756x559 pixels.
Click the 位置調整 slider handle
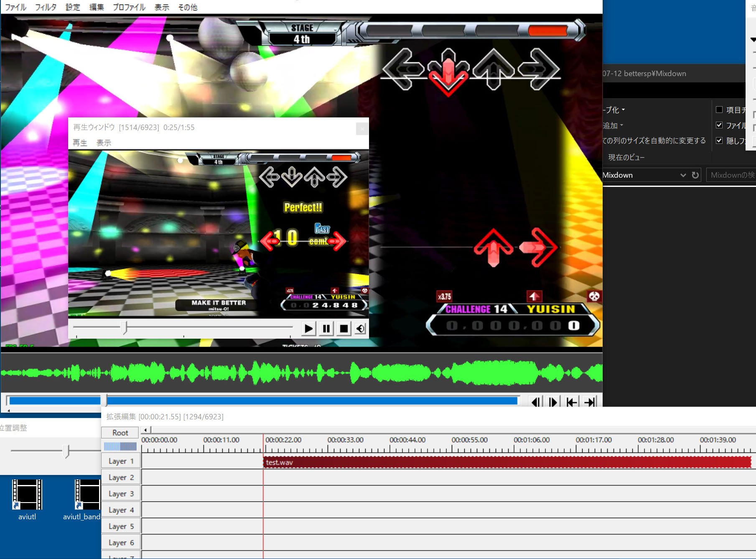click(x=67, y=451)
